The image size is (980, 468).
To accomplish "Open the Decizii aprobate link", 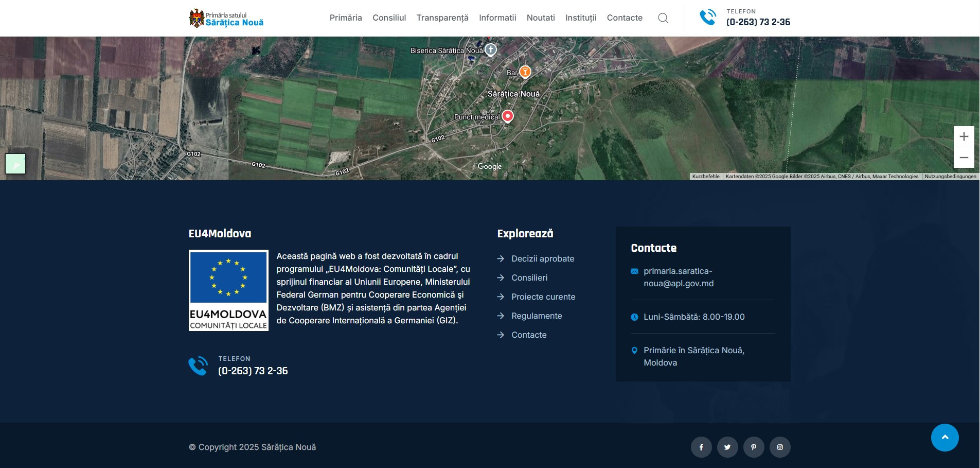I will (x=542, y=258).
